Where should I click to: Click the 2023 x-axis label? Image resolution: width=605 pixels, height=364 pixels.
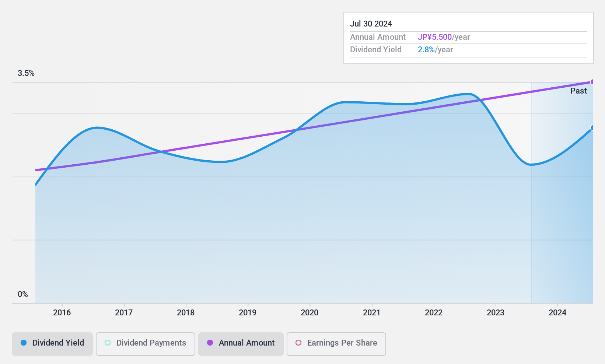pyautogui.click(x=496, y=313)
